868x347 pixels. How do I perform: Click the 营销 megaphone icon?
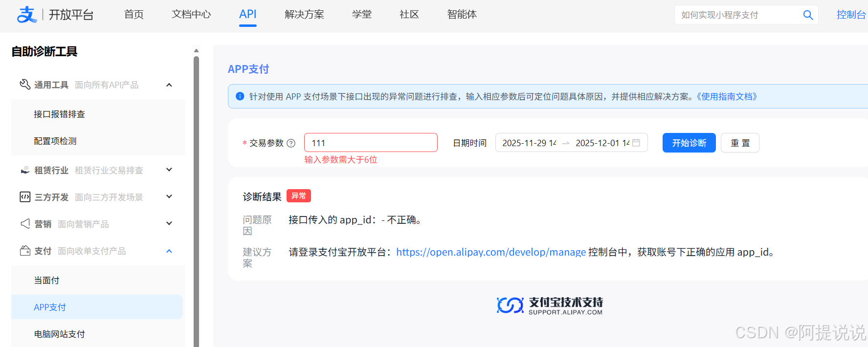pyautogui.click(x=24, y=224)
